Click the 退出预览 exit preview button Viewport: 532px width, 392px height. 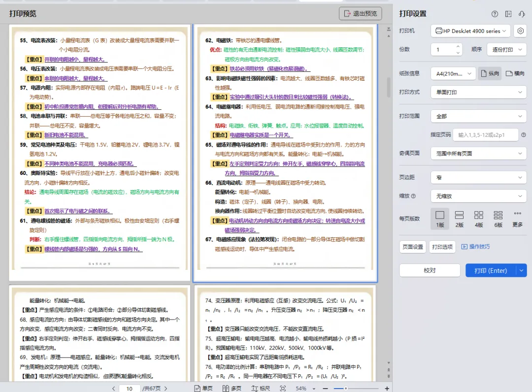[360, 13]
